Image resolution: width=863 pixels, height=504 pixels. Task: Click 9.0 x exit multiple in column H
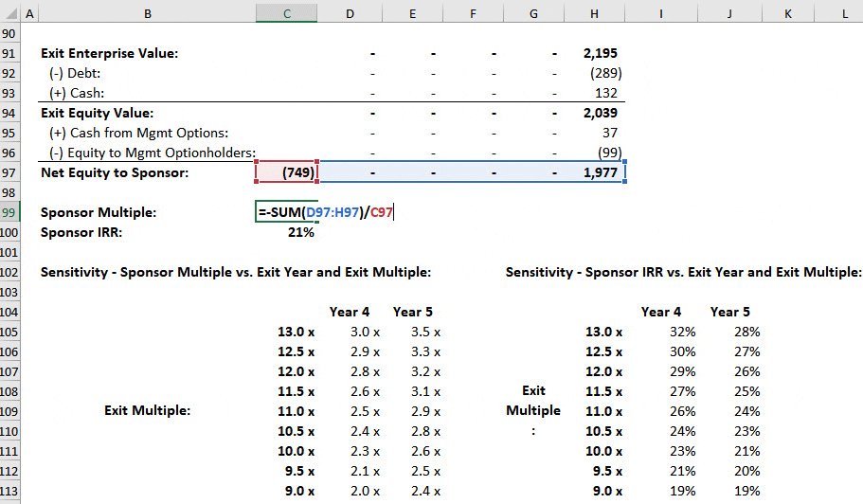pos(607,491)
